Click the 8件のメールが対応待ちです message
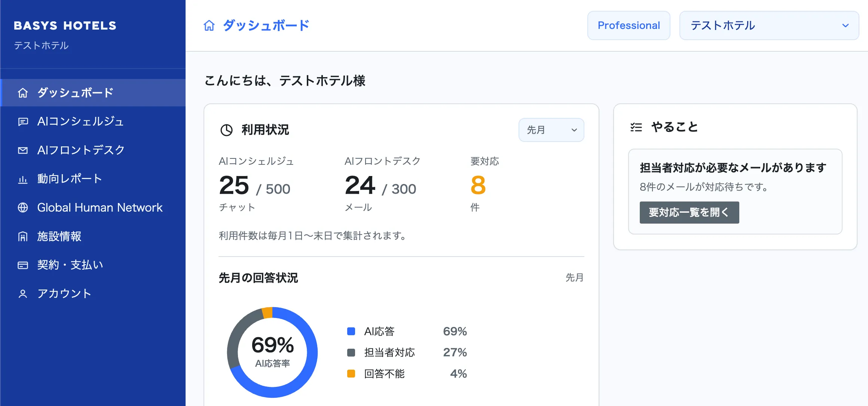868x406 pixels. 704,187
